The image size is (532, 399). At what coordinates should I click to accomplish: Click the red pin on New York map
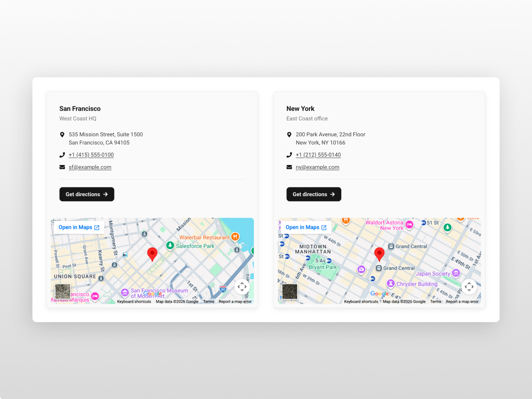coord(379,254)
